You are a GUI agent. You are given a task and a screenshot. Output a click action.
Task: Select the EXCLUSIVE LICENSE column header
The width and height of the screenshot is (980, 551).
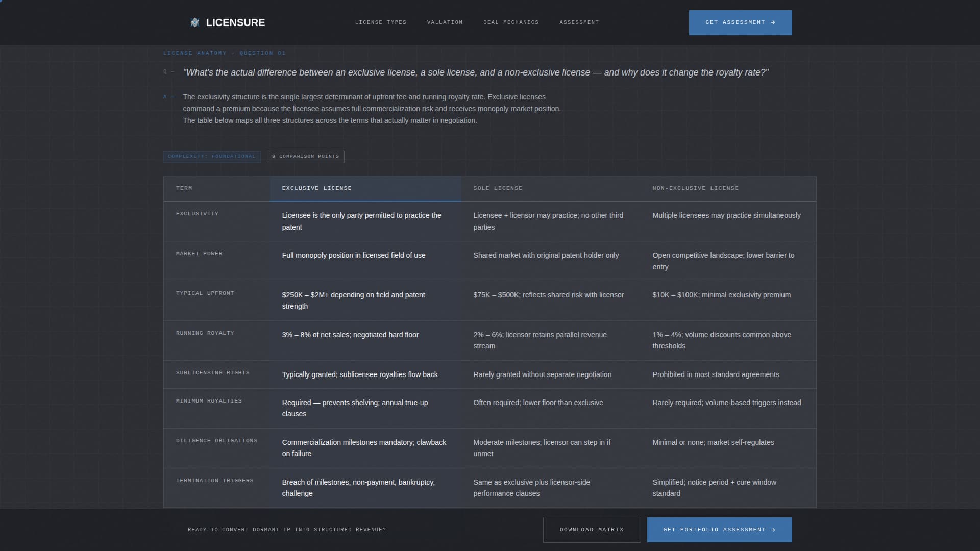pyautogui.click(x=316, y=188)
